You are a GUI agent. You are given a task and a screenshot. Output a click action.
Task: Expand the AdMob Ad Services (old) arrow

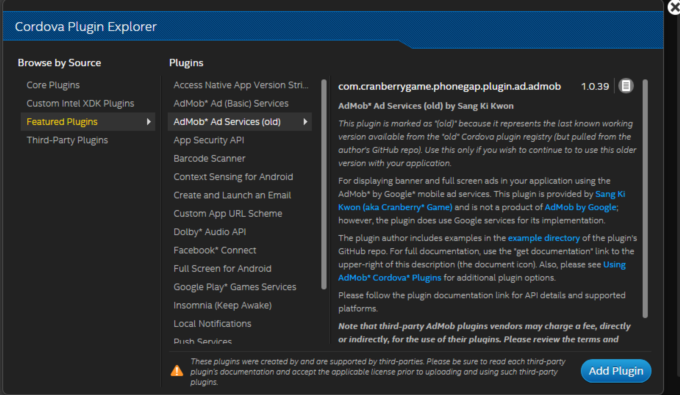click(x=305, y=122)
